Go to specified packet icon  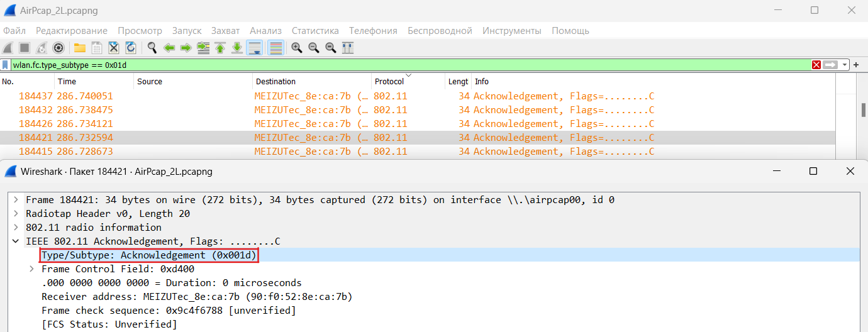click(x=203, y=48)
